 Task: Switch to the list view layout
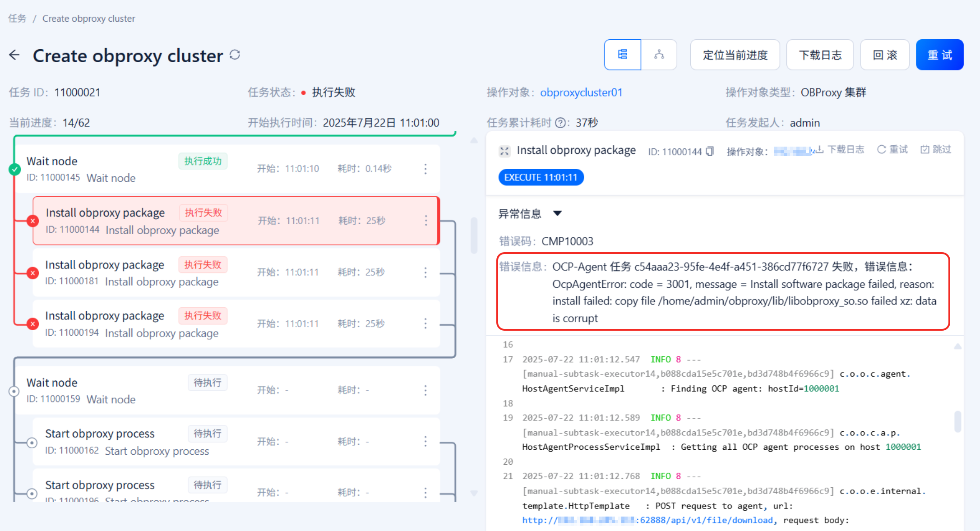point(622,55)
